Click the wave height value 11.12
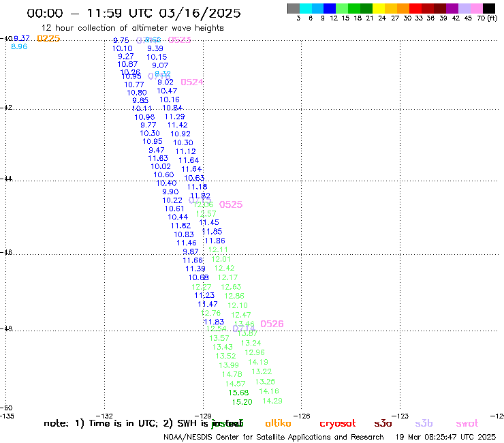The height and width of the screenshot is (443, 504). [x=186, y=151]
